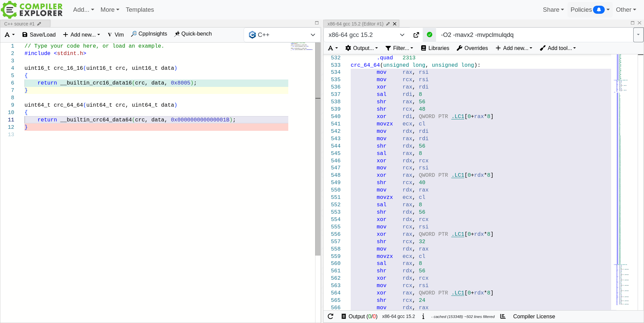Click the Compiler Explorer logo
The height and width of the screenshot is (323, 644).
(32, 10)
